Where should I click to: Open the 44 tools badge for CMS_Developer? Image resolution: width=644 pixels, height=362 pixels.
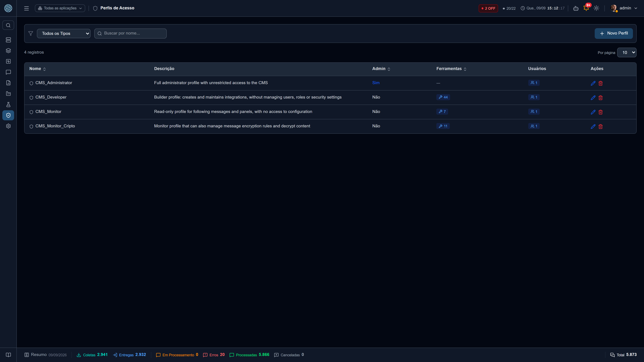coord(443,97)
